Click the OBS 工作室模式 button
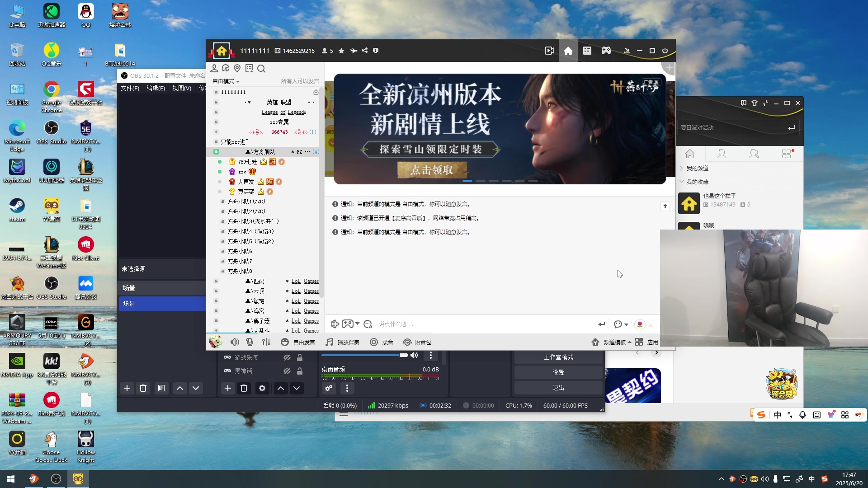The image size is (868, 488). [x=558, y=357]
